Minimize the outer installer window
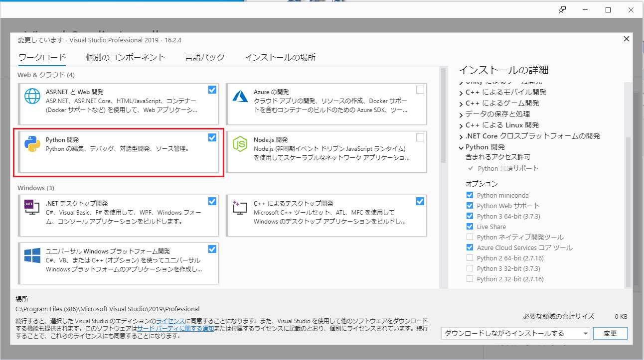The height and width of the screenshot is (360, 644). click(585, 10)
